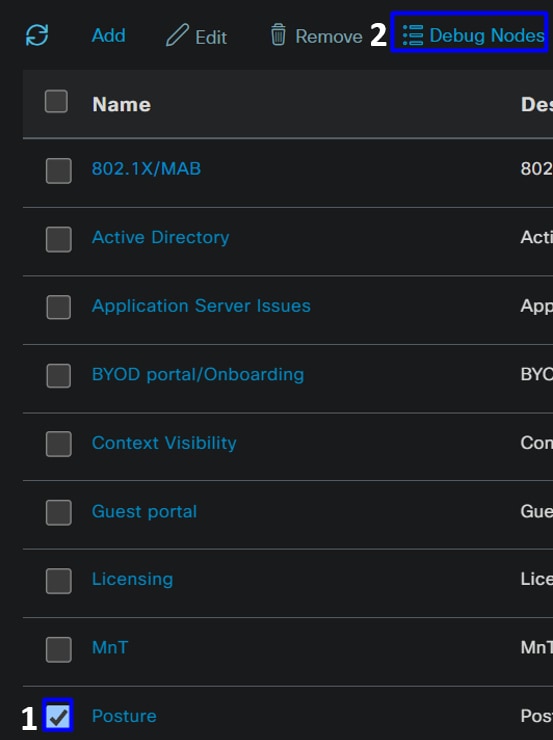Uncheck the Posture checkbox
Viewport: 553px width, 740px height.
pyautogui.click(x=58, y=715)
